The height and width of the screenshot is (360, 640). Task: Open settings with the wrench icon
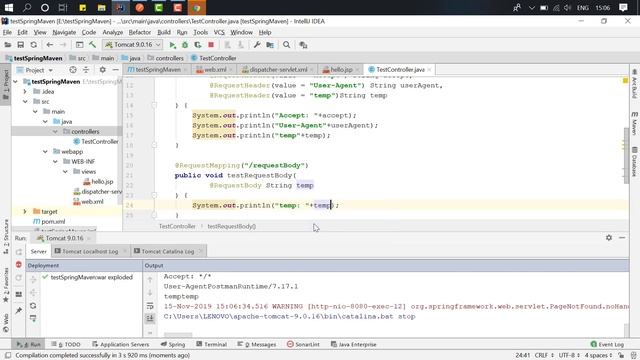pos(257,45)
